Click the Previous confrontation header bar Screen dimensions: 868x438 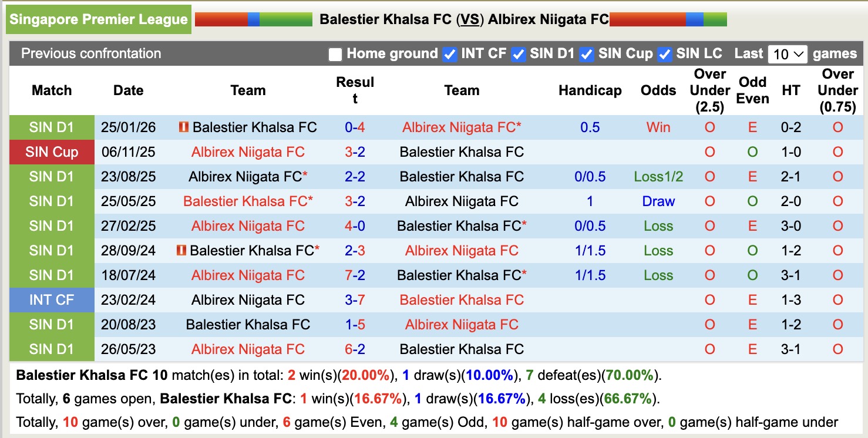(91, 53)
